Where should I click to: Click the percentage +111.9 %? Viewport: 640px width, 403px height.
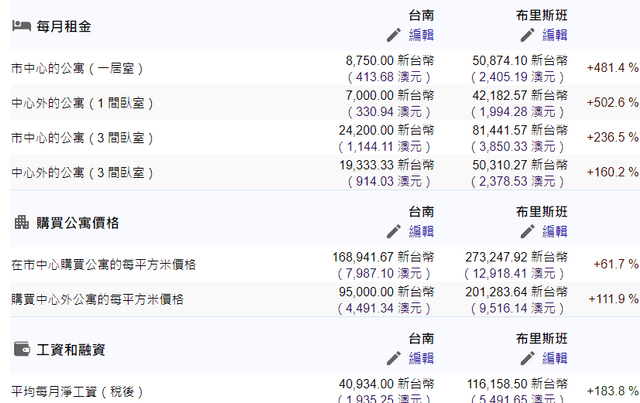click(613, 299)
